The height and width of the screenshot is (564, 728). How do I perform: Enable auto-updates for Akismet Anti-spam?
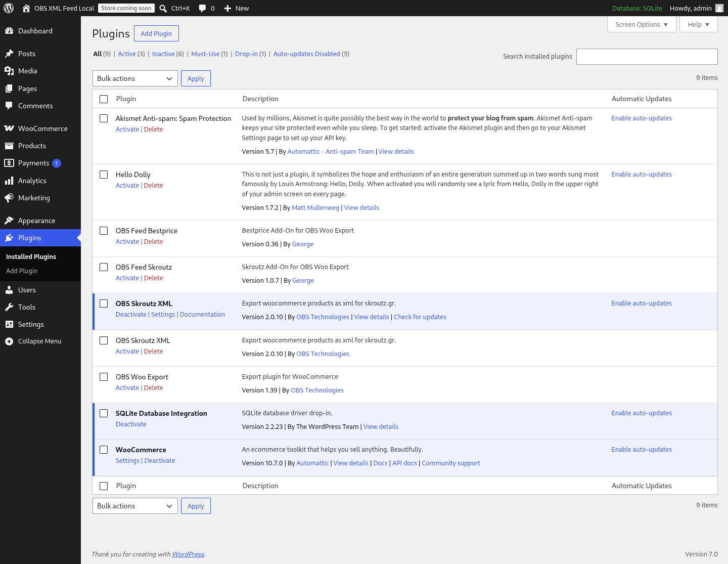pyautogui.click(x=642, y=118)
